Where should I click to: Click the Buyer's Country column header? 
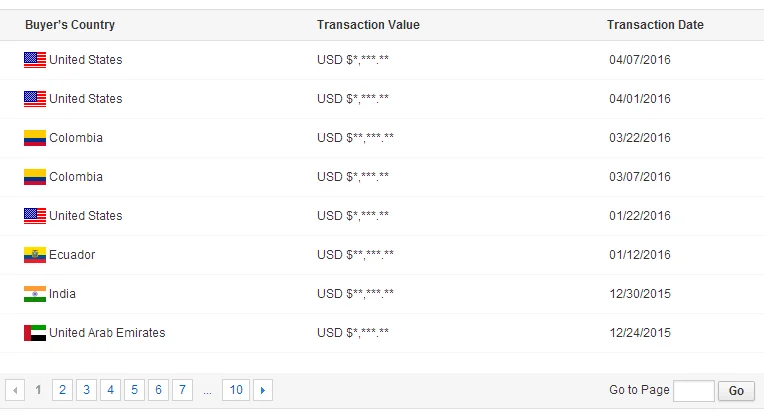(70, 25)
